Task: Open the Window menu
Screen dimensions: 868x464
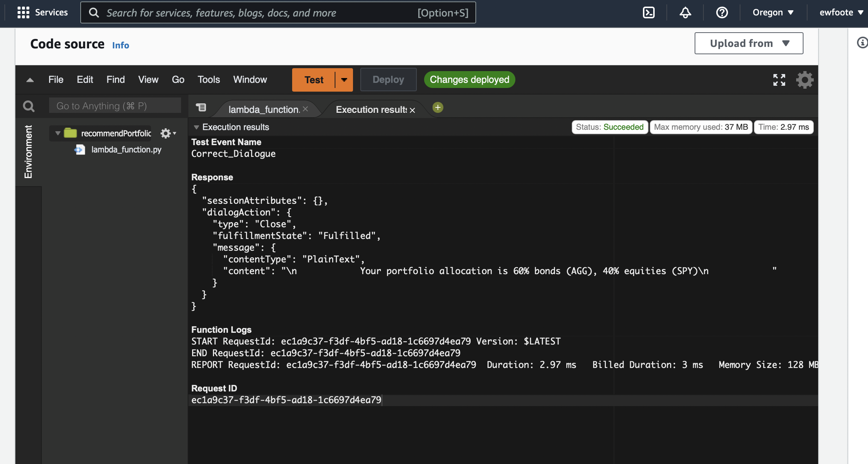Action: [x=250, y=80]
